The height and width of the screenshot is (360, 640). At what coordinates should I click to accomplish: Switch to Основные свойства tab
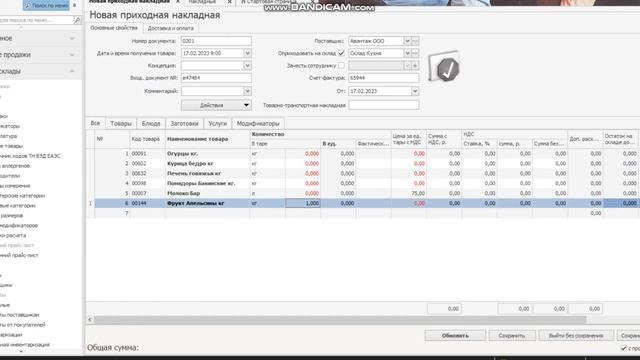point(114,28)
